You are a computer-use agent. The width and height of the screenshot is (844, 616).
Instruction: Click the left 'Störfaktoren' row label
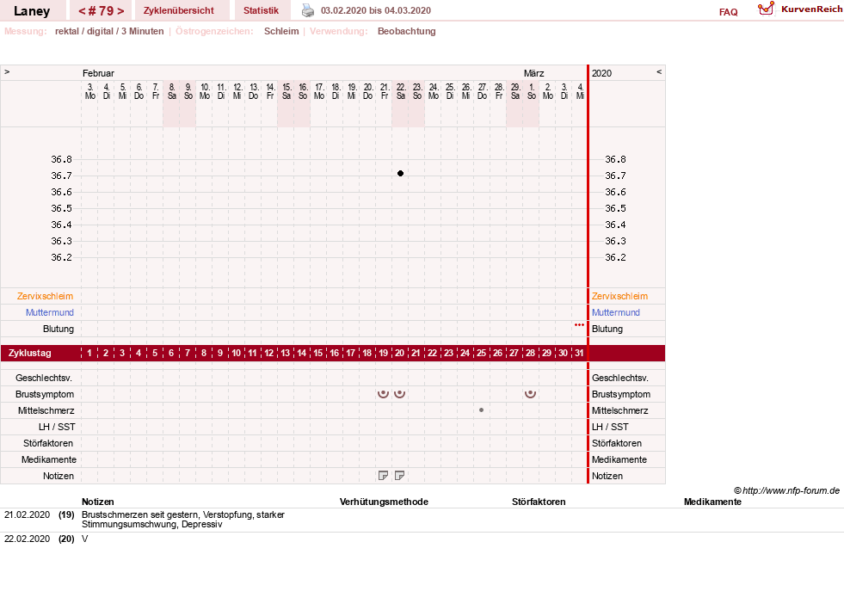click(x=48, y=443)
